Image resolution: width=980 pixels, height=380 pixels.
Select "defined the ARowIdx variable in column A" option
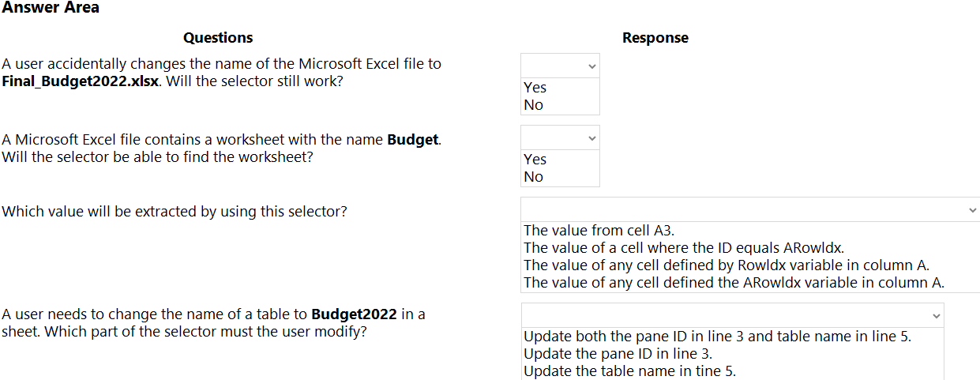coord(734,282)
